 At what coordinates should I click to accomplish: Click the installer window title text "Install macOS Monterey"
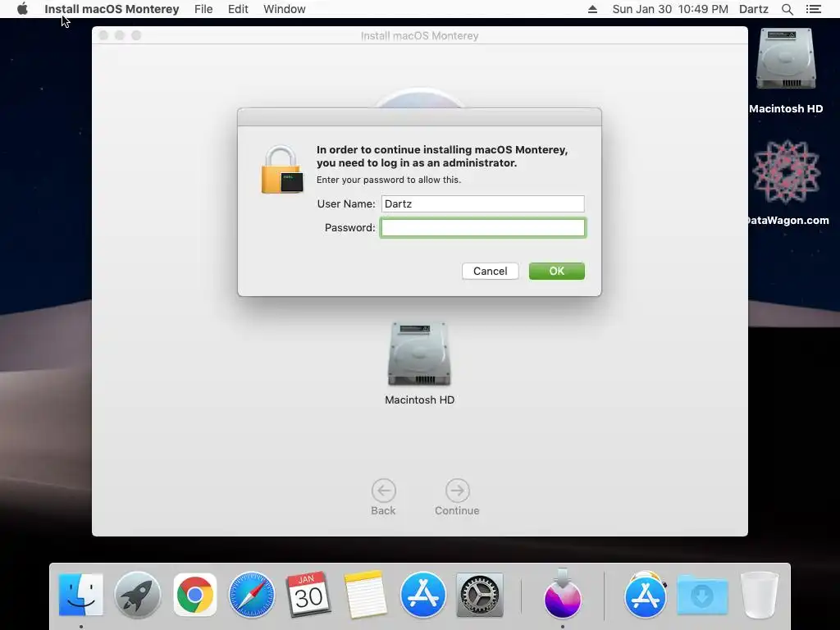[x=419, y=36]
